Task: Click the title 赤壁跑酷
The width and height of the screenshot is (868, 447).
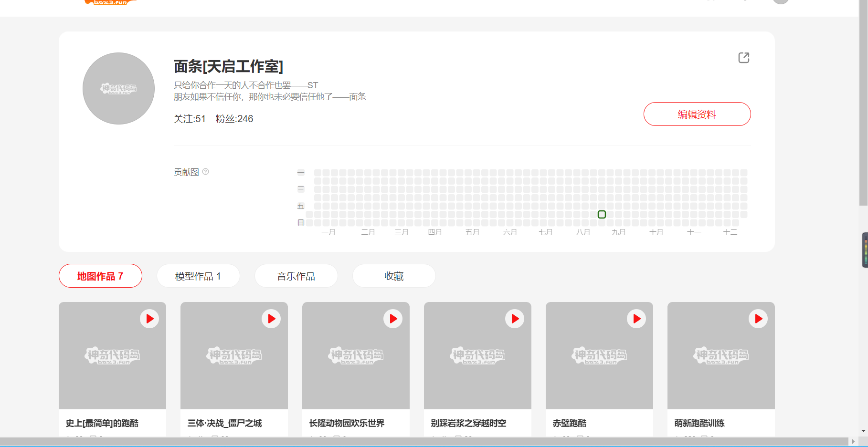Action: coord(570,423)
